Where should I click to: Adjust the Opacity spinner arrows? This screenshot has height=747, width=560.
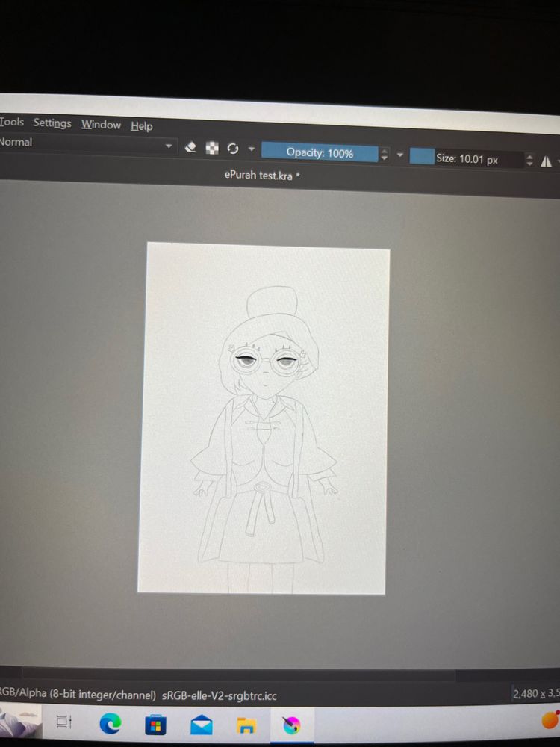coord(385,154)
